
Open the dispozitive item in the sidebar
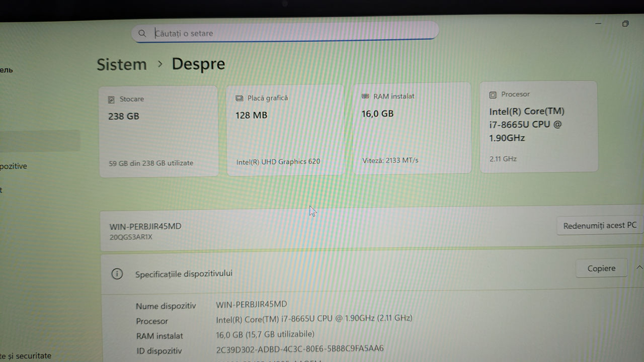click(x=14, y=166)
